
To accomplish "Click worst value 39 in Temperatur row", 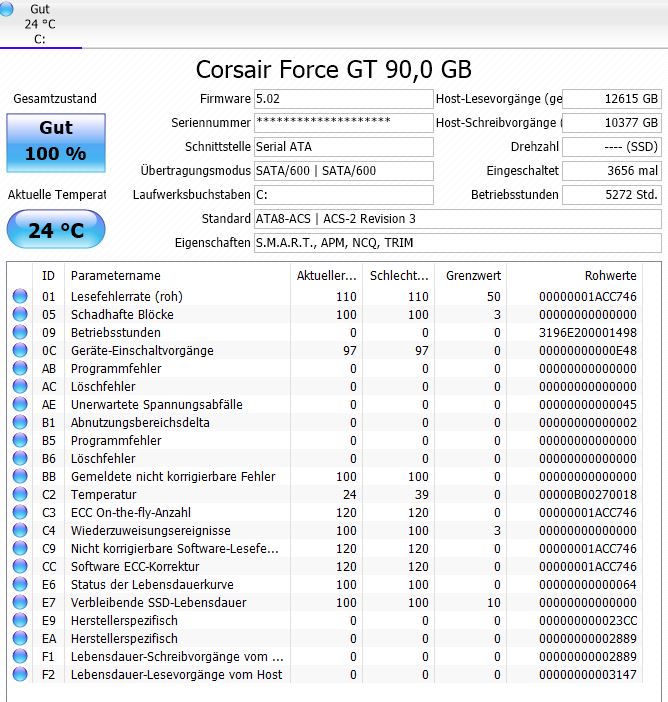I will pos(422,494).
